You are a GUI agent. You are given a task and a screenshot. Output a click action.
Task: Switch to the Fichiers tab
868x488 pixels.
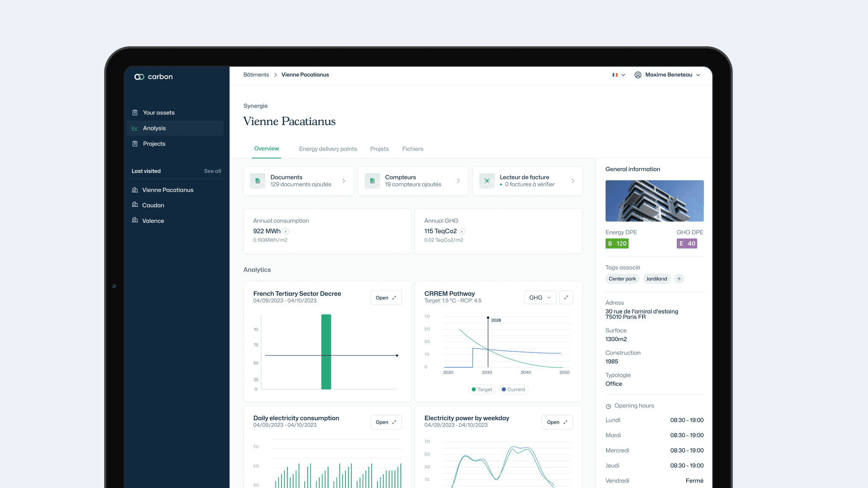coord(412,149)
